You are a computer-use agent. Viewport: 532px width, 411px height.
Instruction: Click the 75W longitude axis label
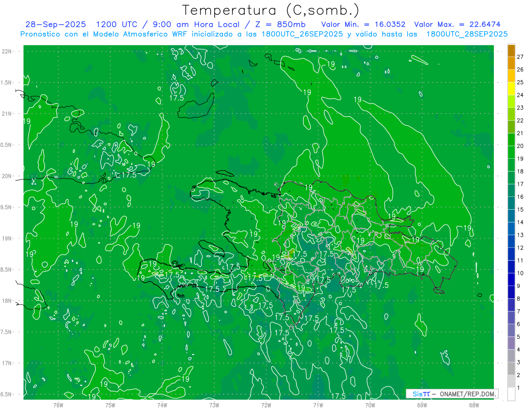point(110,405)
